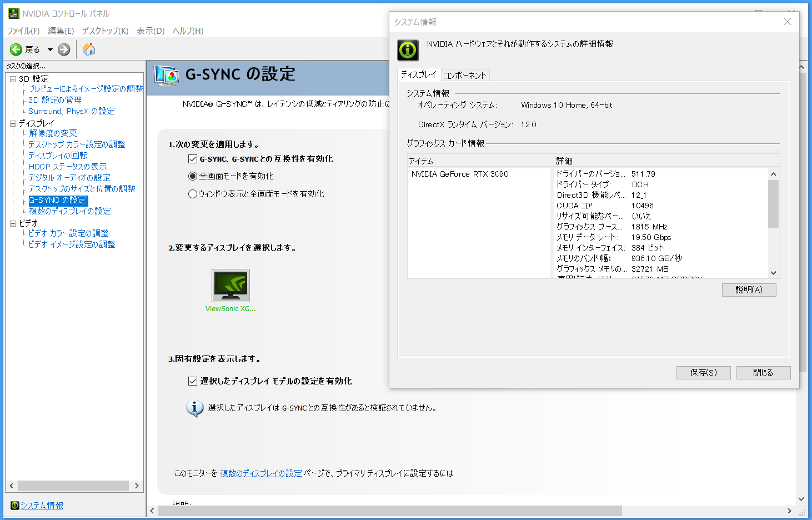Click the details list vertical scrollbar thumb

773,204
